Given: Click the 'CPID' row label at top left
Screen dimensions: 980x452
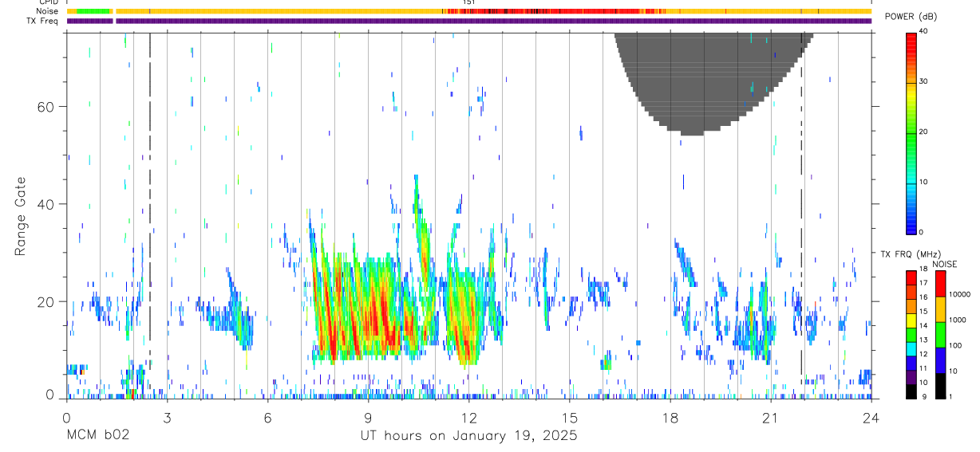Looking at the screenshot, I should click(x=49, y=2).
